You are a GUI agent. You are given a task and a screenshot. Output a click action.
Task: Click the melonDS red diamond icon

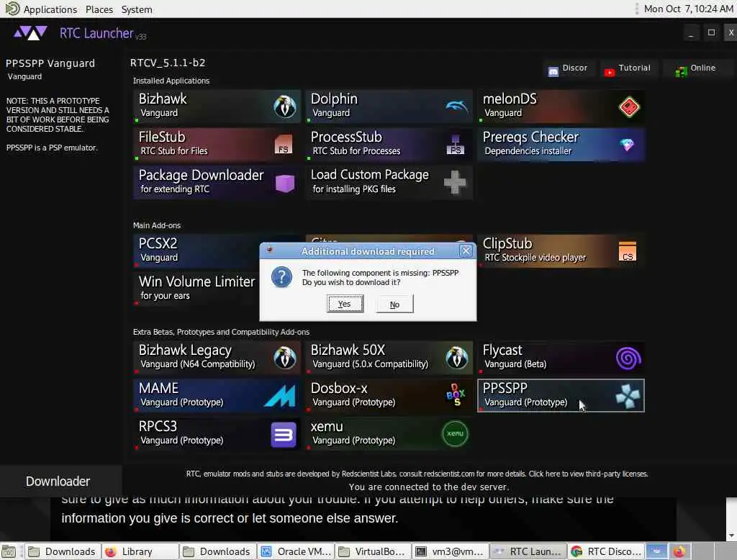[x=629, y=107]
